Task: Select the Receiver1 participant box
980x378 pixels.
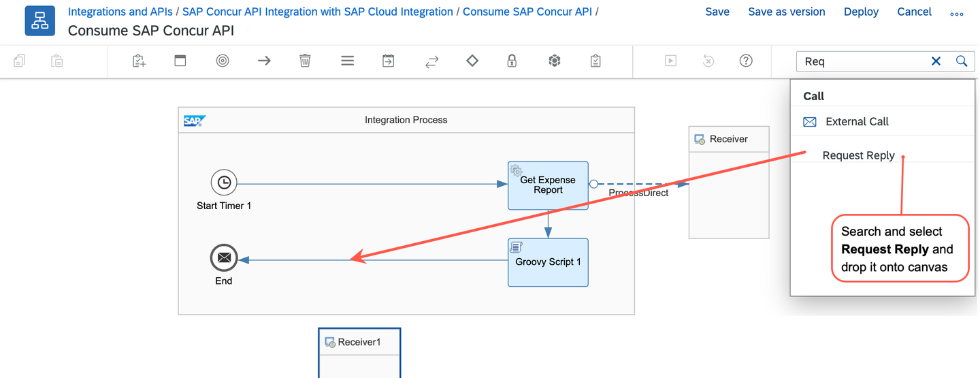Action: [359, 353]
